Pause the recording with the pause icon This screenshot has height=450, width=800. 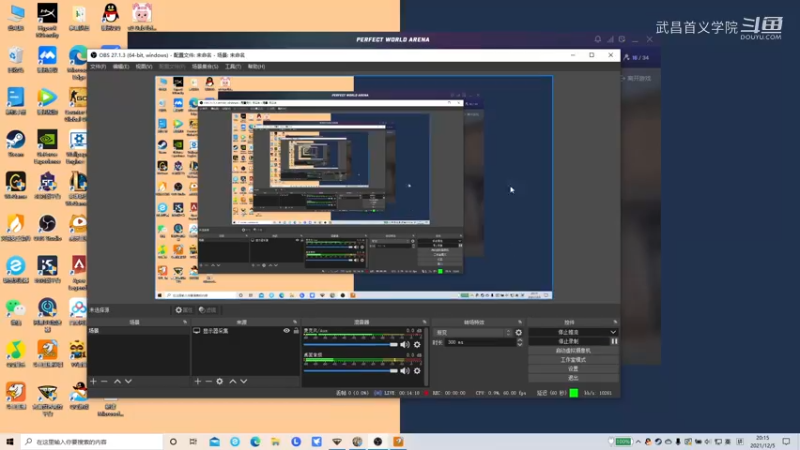614,341
